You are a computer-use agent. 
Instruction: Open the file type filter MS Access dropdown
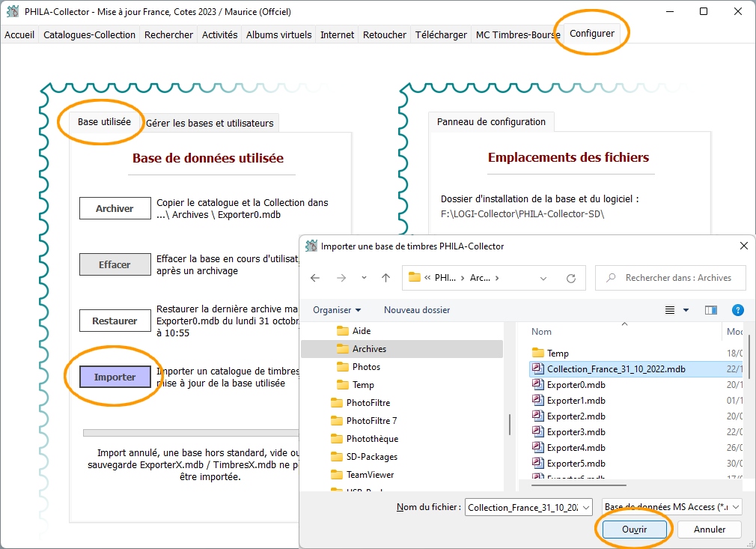coord(672,507)
